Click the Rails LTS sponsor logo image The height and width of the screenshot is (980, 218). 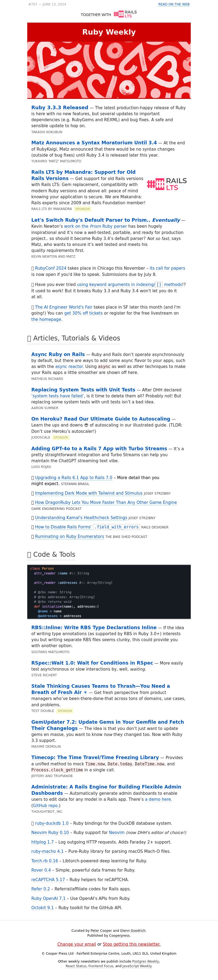[167, 184]
